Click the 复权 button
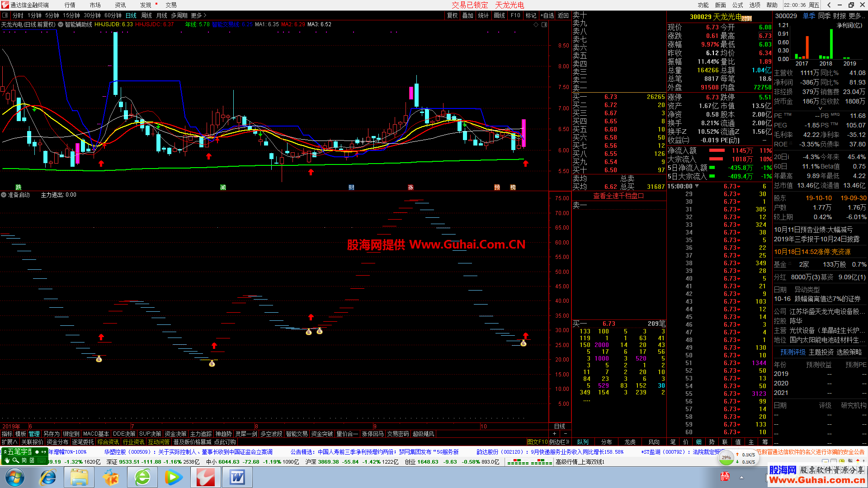Screen dimensions: 868x488 452,15
